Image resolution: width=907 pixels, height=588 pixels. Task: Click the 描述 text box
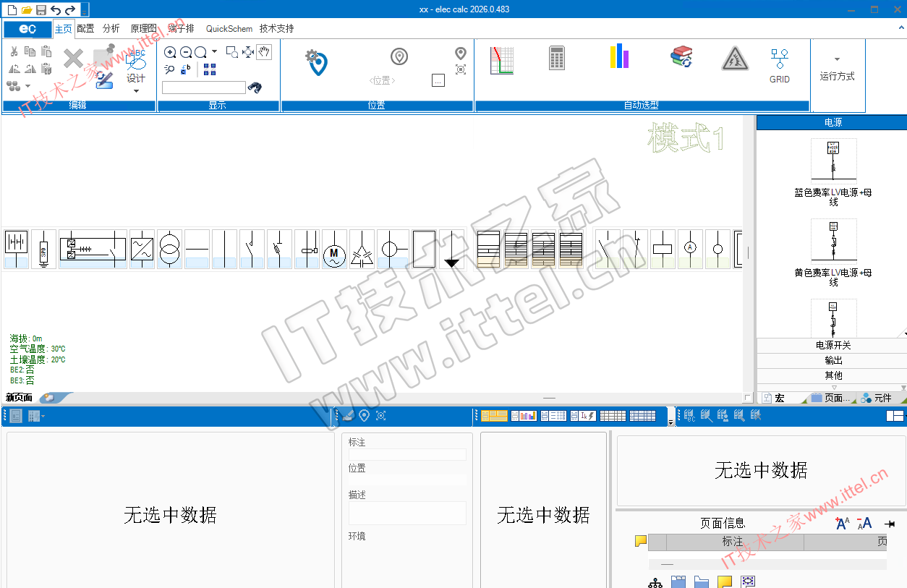tap(407, 513)
